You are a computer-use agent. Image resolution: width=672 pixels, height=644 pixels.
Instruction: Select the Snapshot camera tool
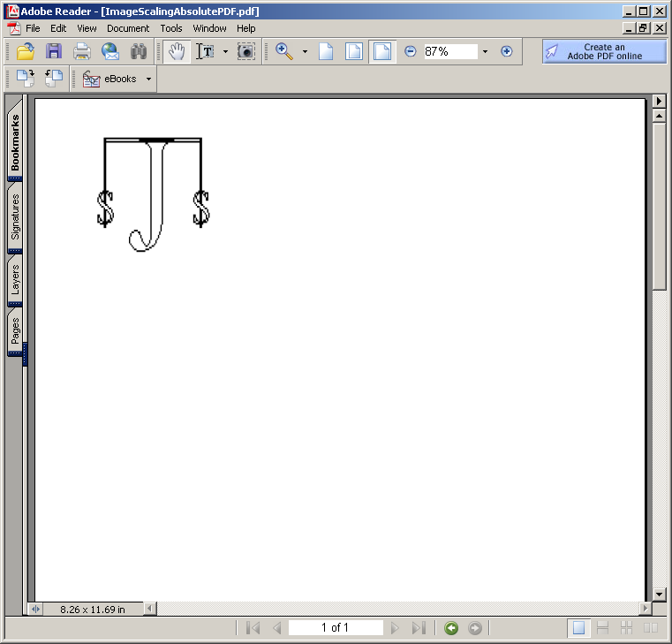click(246, 51)
